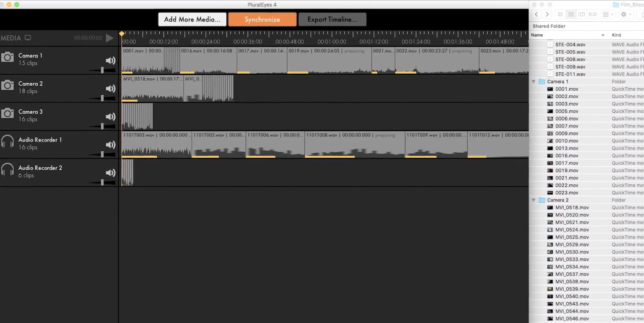Open the Finder gear action menu
Viewport: 644px width, 323px height.
pyautogui.click(x=625, y=14)
